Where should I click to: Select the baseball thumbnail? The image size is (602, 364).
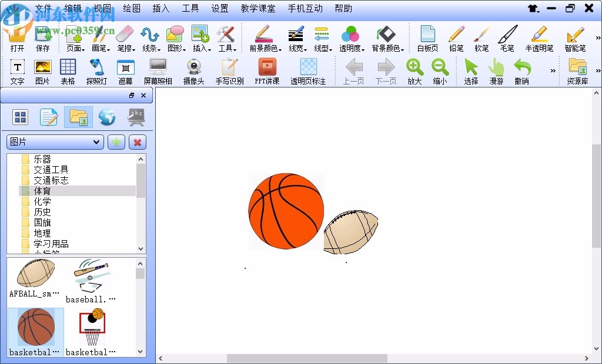(91, 281)
